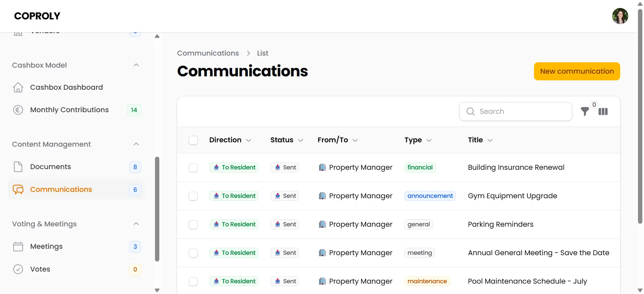The height and width of the screenshot is (294, 644).
Task: Sort by Type column chevron
Action: pyautogui.click(x=429, y=140)
